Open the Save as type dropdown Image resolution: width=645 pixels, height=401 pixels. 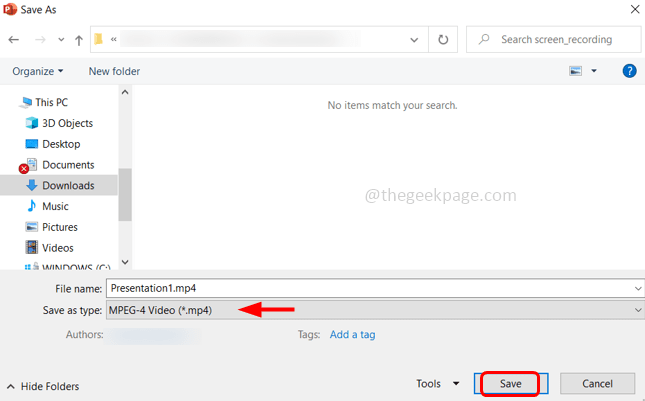coord(375,310)
